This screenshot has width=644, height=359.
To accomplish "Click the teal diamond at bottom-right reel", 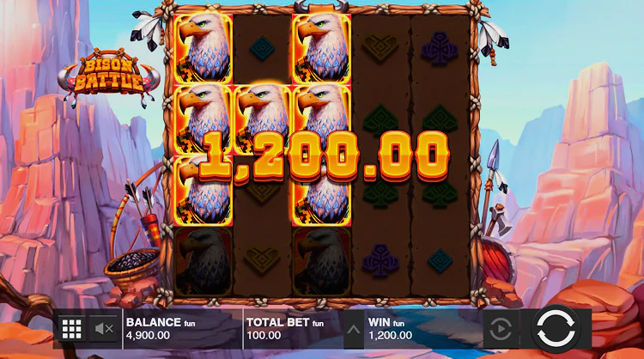I will tap(440, 260).
